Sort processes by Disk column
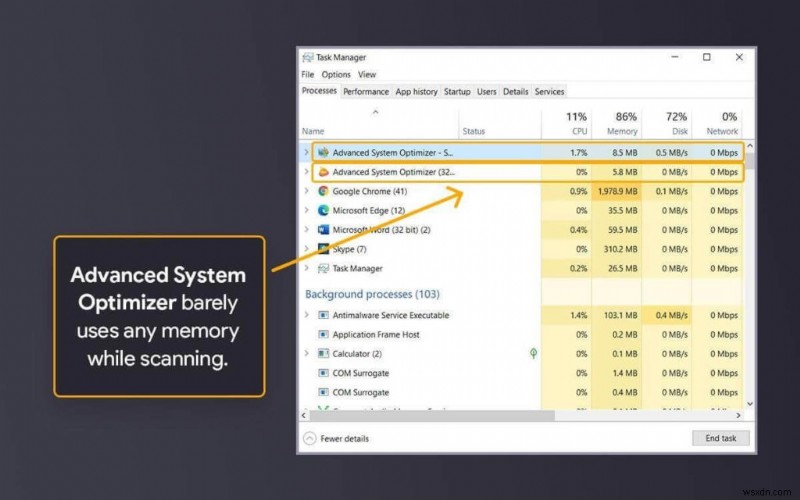Image resolution: width=800 pixels, height=500 pixels. pos(667,123)
